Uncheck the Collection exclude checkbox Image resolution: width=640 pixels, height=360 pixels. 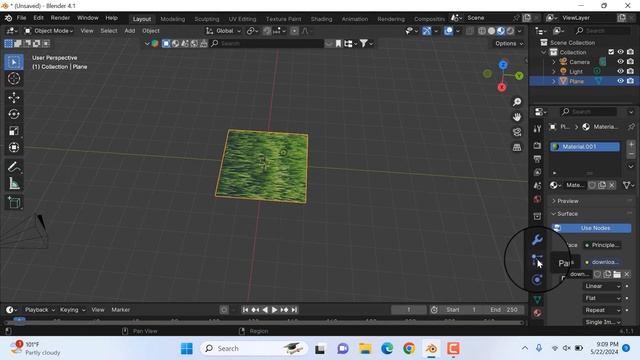(x=611, y=52)
